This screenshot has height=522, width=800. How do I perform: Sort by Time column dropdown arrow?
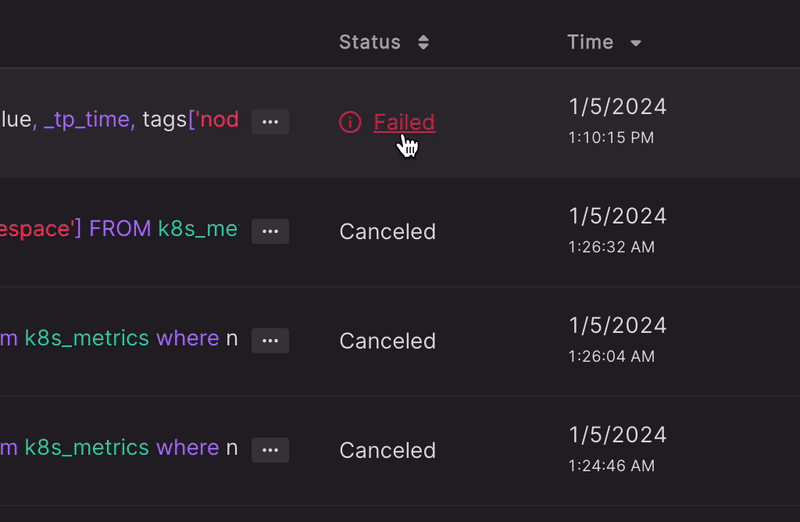(636, 43)
